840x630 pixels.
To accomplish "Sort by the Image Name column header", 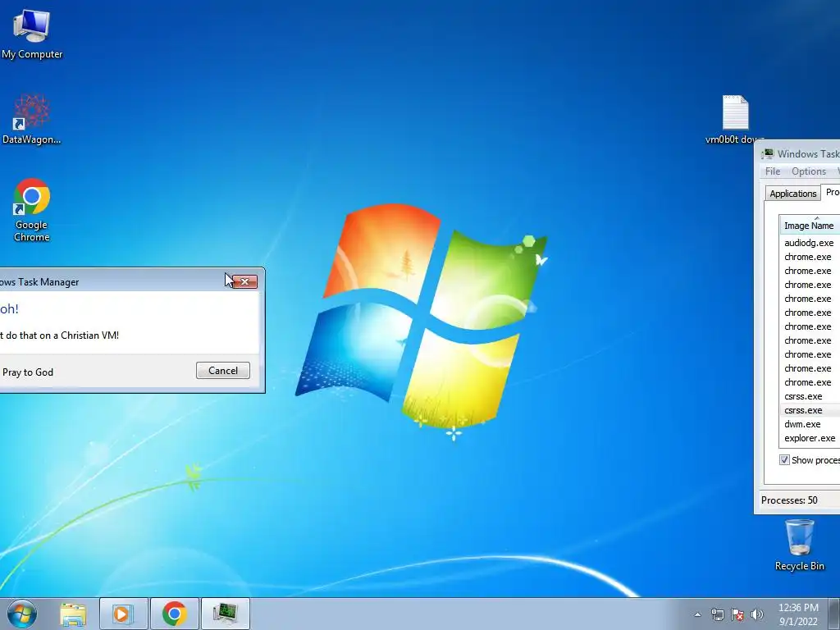I will 810,225.
